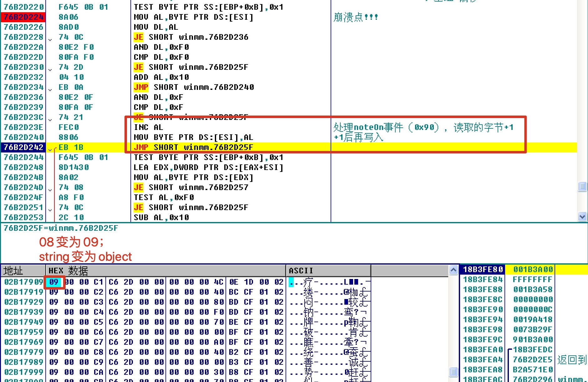Select the ADD AL,0x10 instruction
588x382 pixels.
161,77
